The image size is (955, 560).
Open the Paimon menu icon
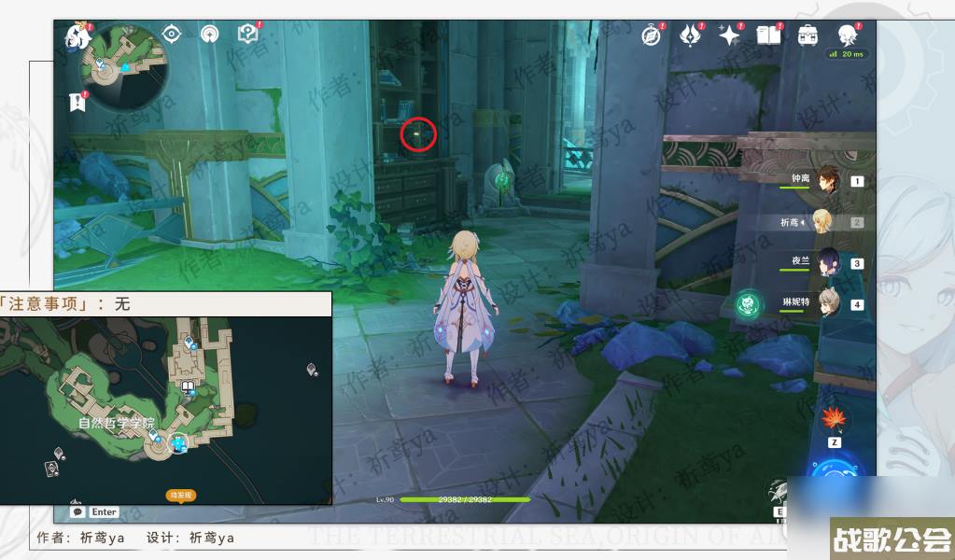(x=76, y=37)
